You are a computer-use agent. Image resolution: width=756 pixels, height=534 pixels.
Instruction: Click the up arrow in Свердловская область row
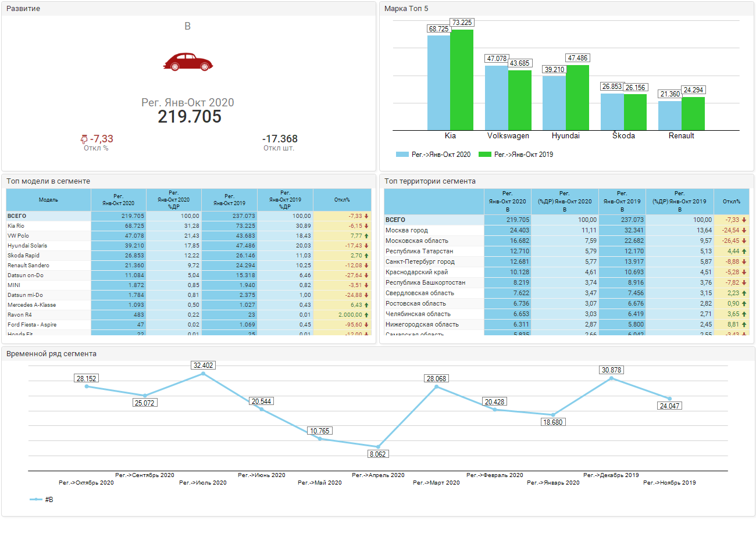click(744, 293)
